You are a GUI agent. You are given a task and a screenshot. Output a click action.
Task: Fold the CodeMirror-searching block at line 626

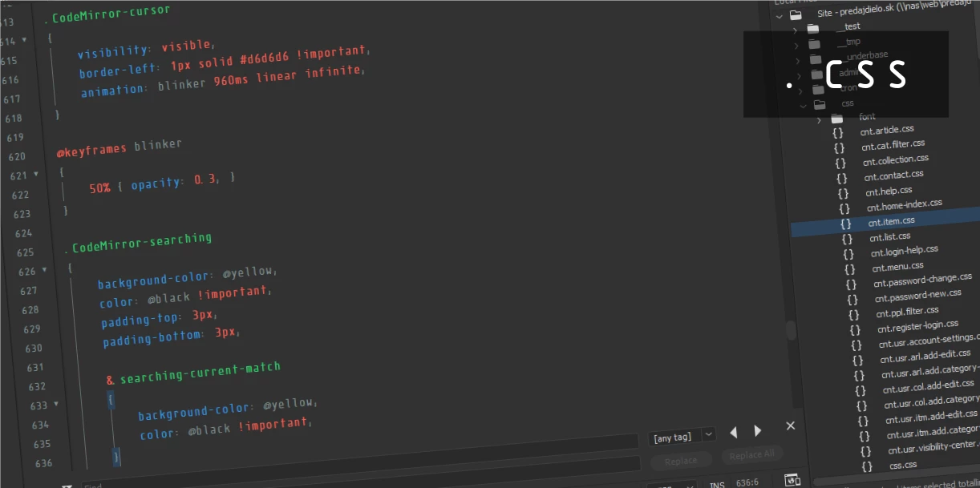pos(44,270)
